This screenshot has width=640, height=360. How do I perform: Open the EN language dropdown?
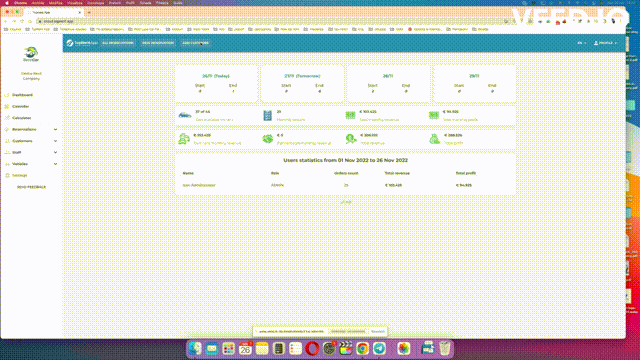click(x=582, y=43)
